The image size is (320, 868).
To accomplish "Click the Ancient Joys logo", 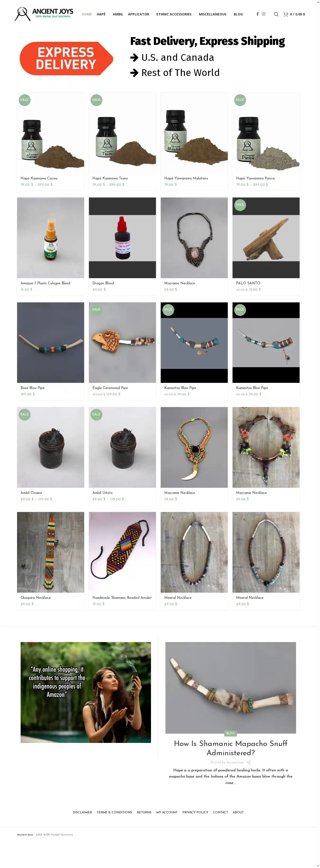I will point(44,14).
